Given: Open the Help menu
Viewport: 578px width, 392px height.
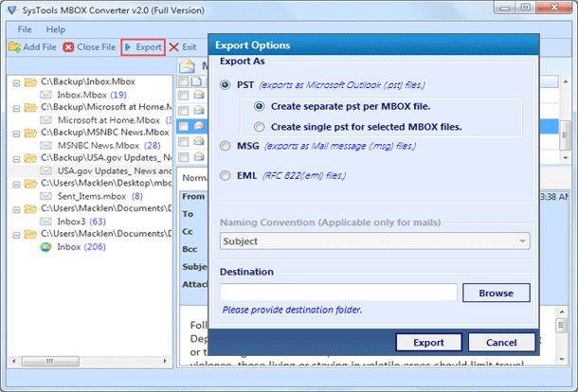Looking at the screenshot, I should [56, 29].
